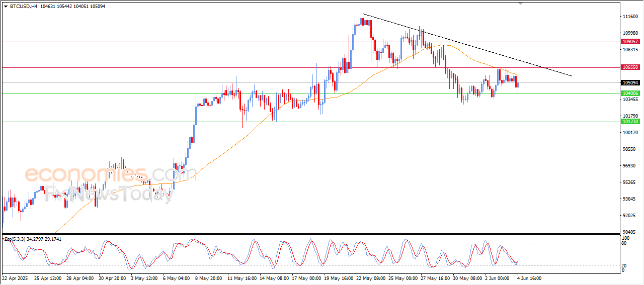
Task: Click the 3 May 12:00 time label
Action: click(144, 277)
